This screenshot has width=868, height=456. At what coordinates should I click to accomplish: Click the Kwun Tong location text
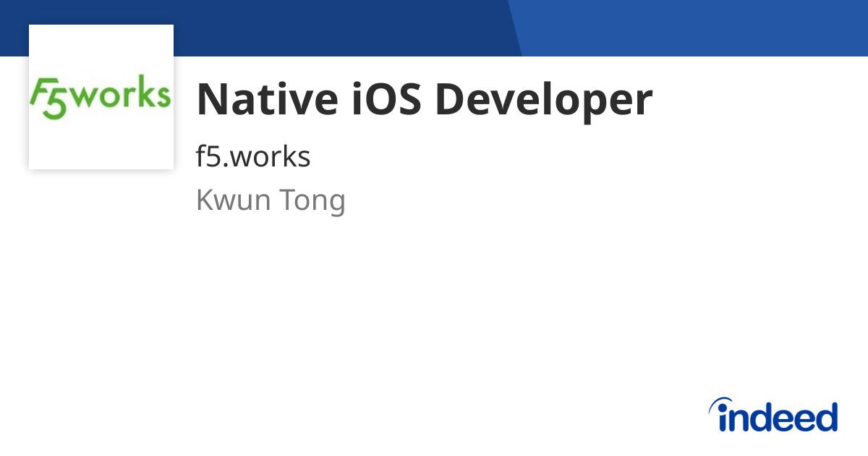click(271, 200)
